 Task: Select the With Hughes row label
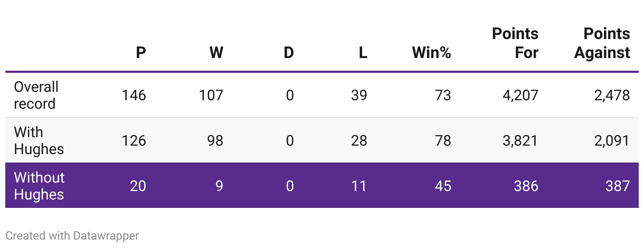click(39, 140)
